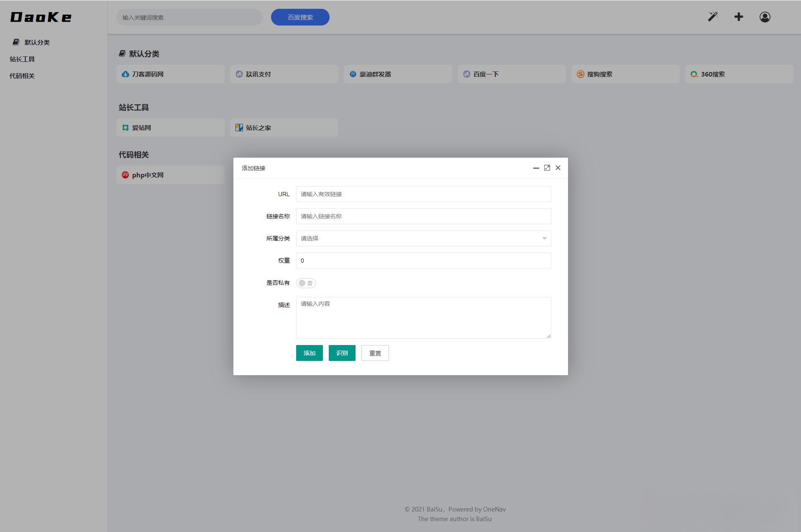Click the 搜狗搜索 orange icon

pos(581,74)
